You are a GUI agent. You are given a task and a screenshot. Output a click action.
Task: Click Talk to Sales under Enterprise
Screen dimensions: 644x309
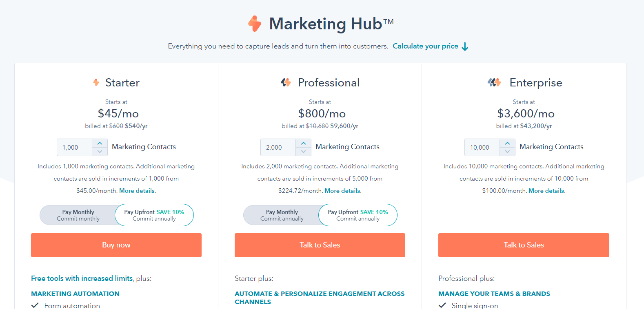tap(524, 245)
